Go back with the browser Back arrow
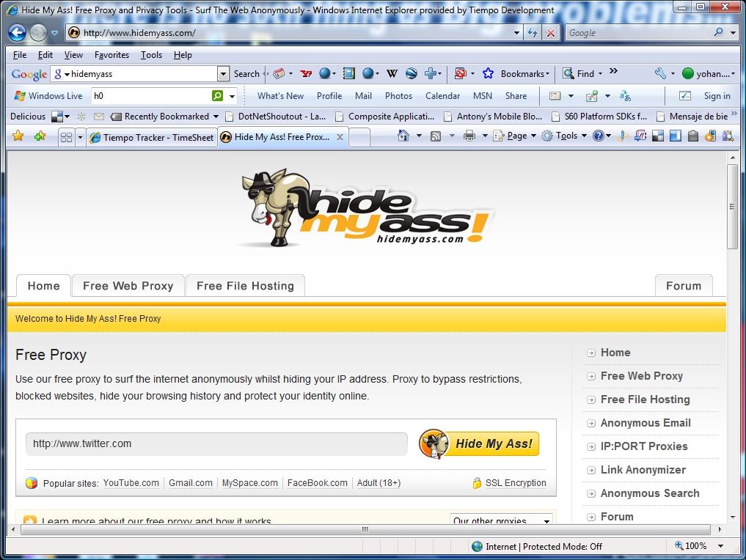Screen dimensions: 746x560 point(17,33)
